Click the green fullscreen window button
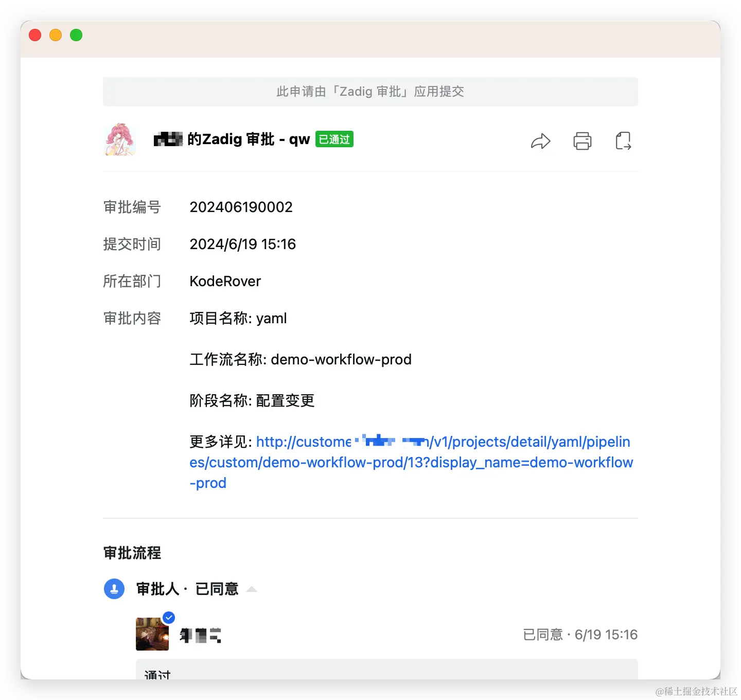This screenshot has width=741, height=700. coord(76,35)
